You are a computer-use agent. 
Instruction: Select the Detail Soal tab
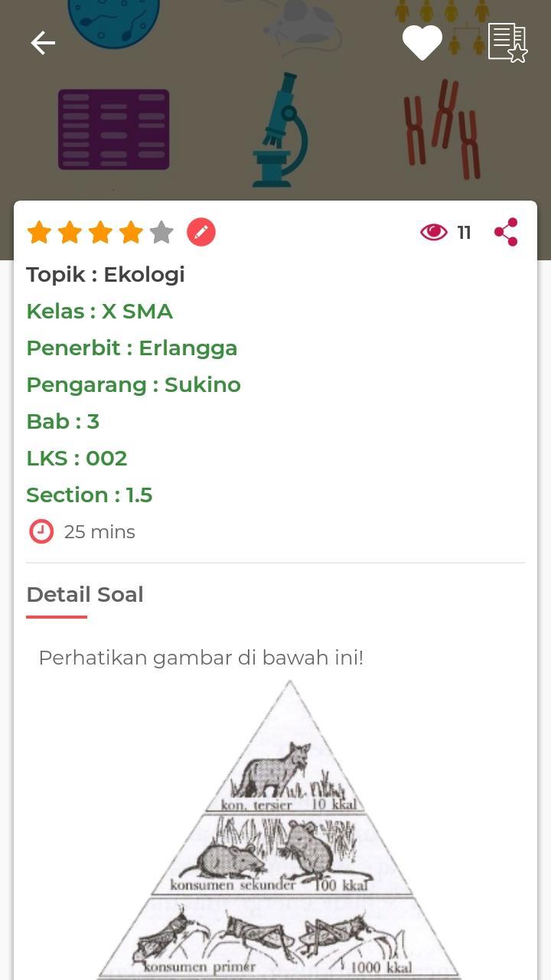pos(85,595)
